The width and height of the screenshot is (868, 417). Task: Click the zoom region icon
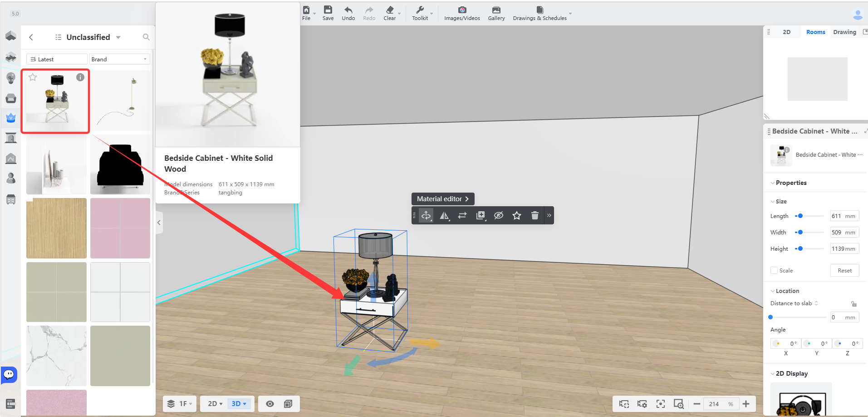[679, 404]
